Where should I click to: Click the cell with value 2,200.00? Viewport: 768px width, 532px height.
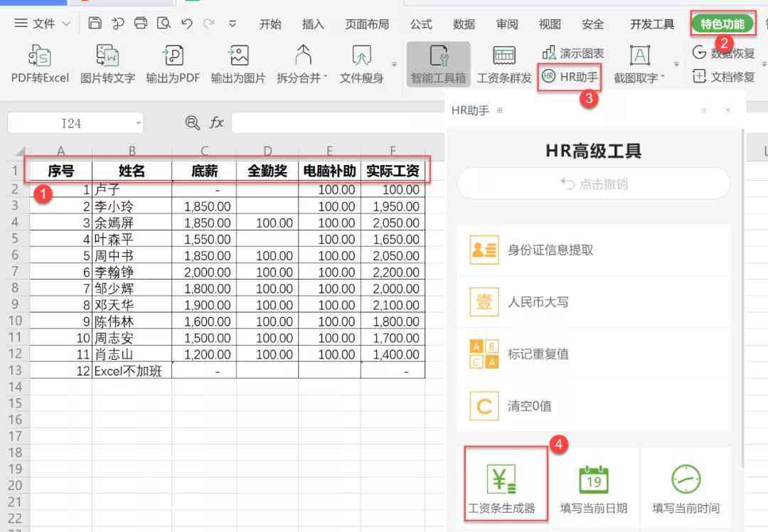point(393,272)
